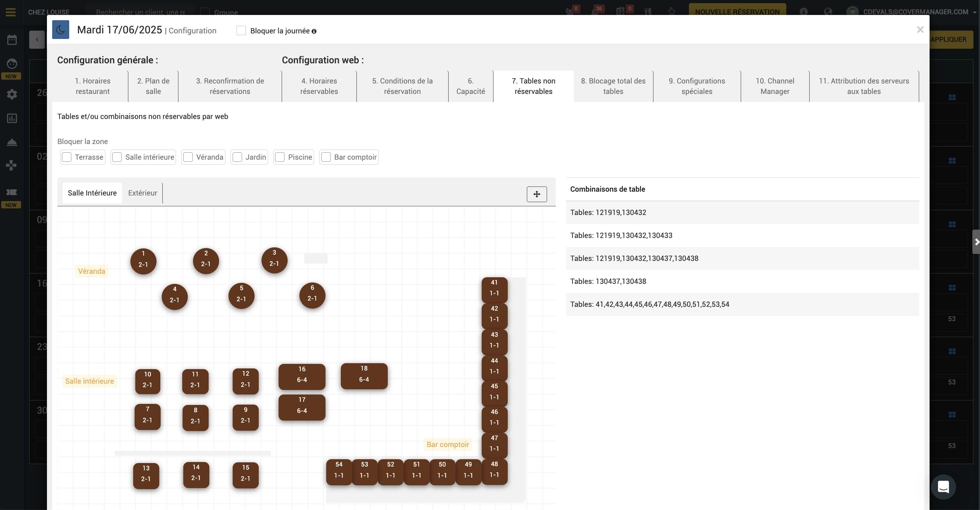Click the info icon beside Bloquer la journée
Screen dimensions: 980x510
314,31
